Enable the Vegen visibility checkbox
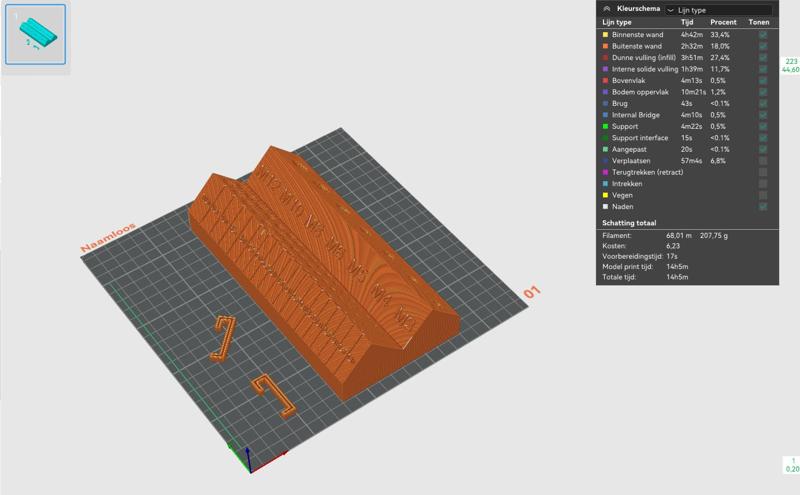Image resolution: width=800 pixels, height=495 pixels. pos(763,195)
